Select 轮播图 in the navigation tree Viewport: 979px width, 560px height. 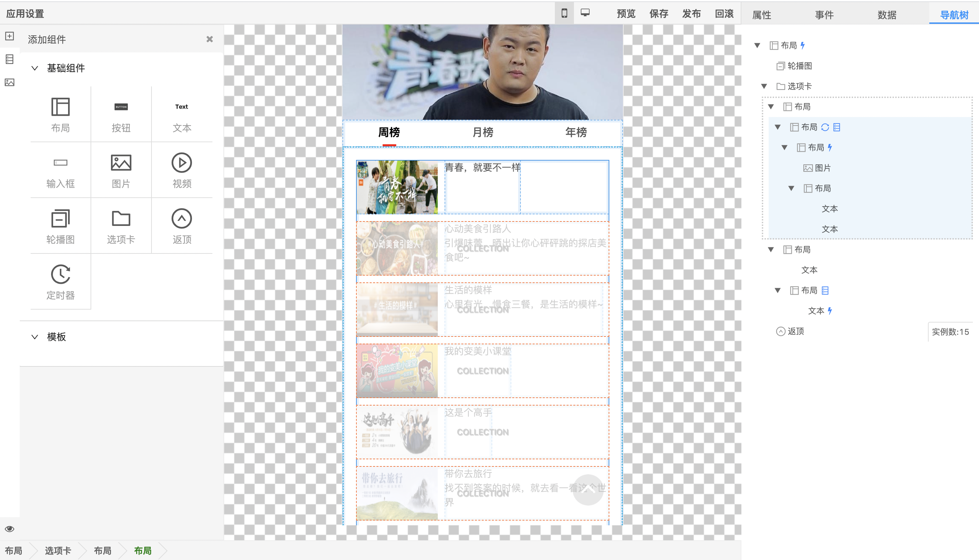click(799, 66)
